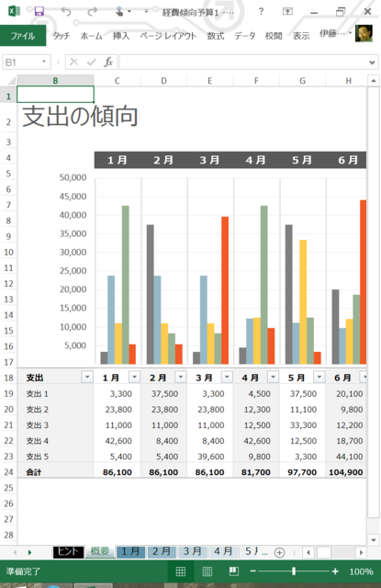Screen dimensions: 381x588
Task: Open Insert Function fx dialog
Action: coord(108,62)
